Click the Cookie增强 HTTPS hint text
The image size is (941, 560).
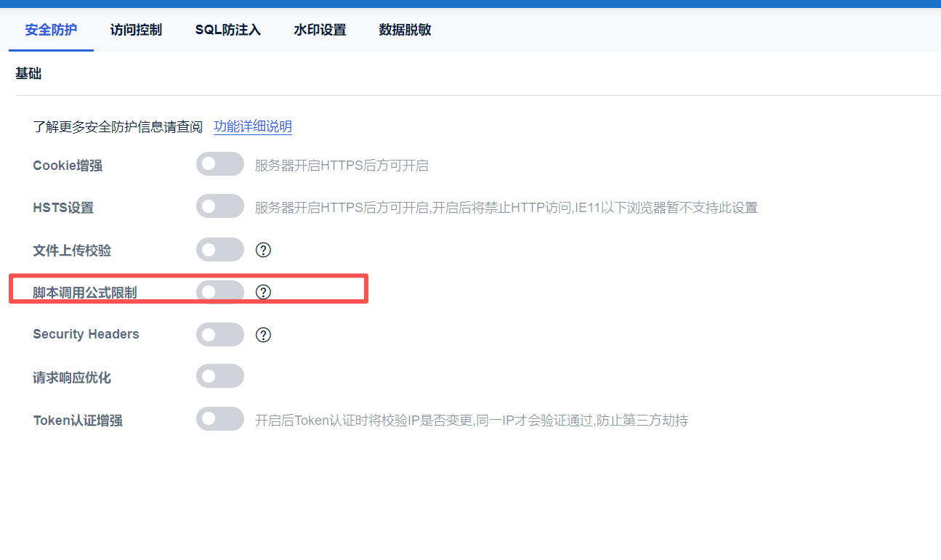(x=342, y=166)
